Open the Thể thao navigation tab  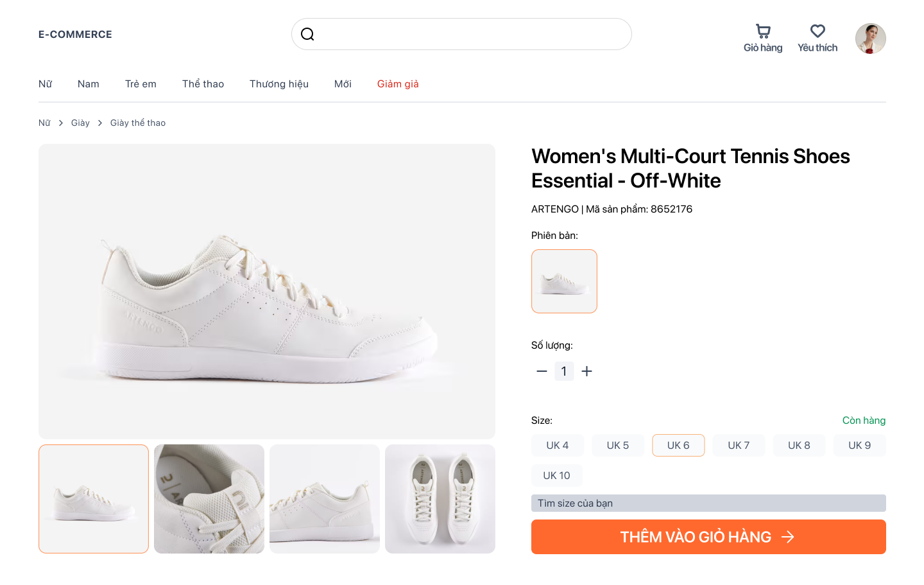[203, 83]
